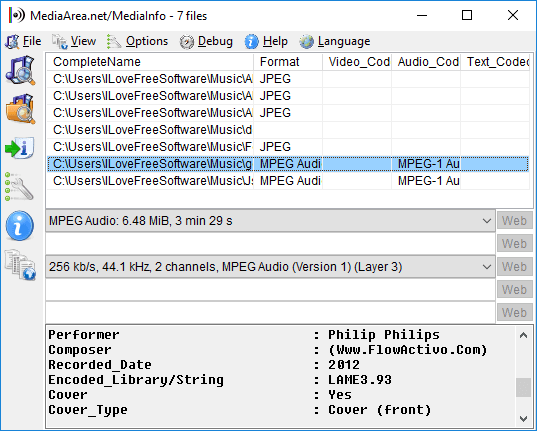Open the Language menu

click(x=344, y=41)
